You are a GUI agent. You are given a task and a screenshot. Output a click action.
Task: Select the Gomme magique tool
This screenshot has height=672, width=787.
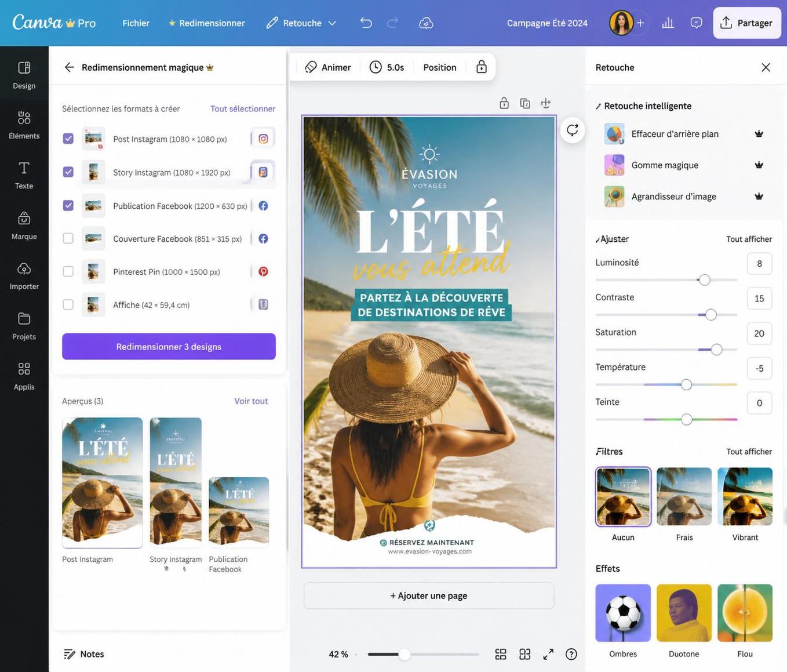pos(666,164)
